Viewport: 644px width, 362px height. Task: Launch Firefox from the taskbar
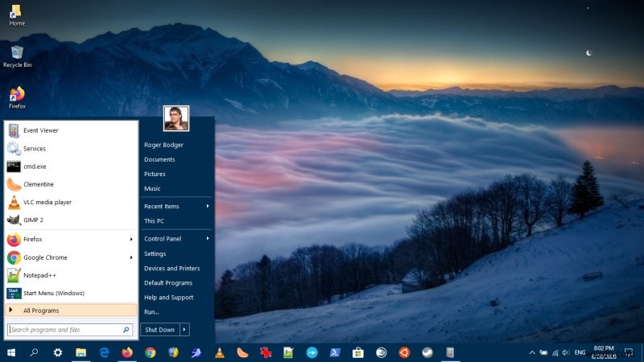click(127, 352)
